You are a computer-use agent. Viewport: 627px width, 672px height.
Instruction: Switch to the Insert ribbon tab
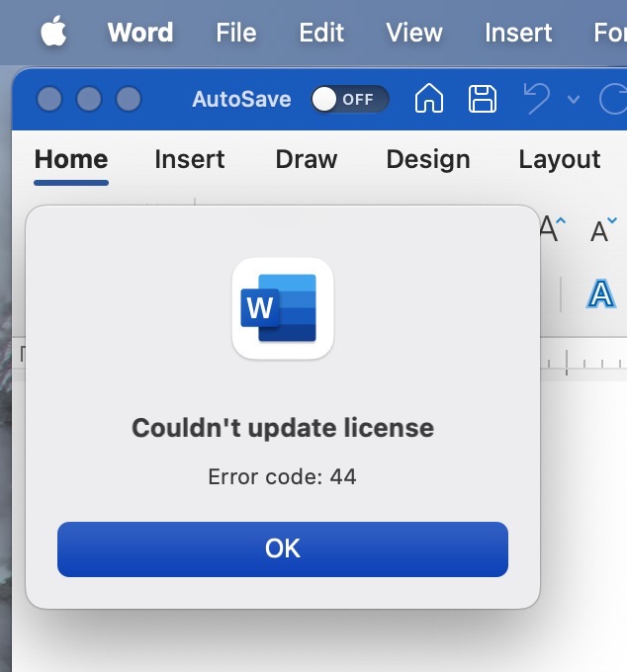coord(190,159)
